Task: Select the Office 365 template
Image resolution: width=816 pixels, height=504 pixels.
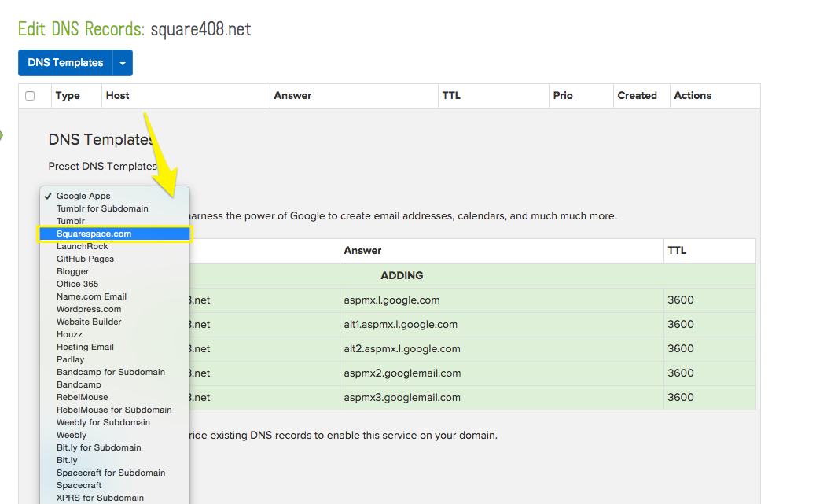Action: [x=77, y=284]
